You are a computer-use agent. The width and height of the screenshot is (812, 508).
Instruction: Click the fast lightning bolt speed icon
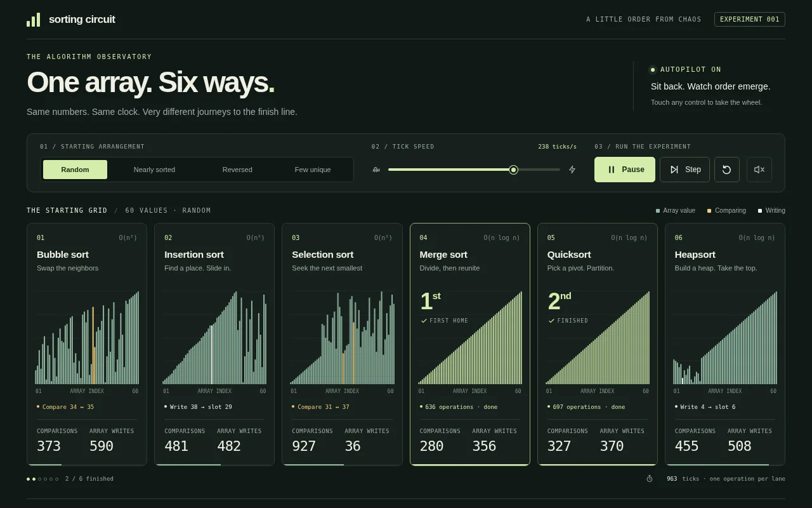pos(572,170)
